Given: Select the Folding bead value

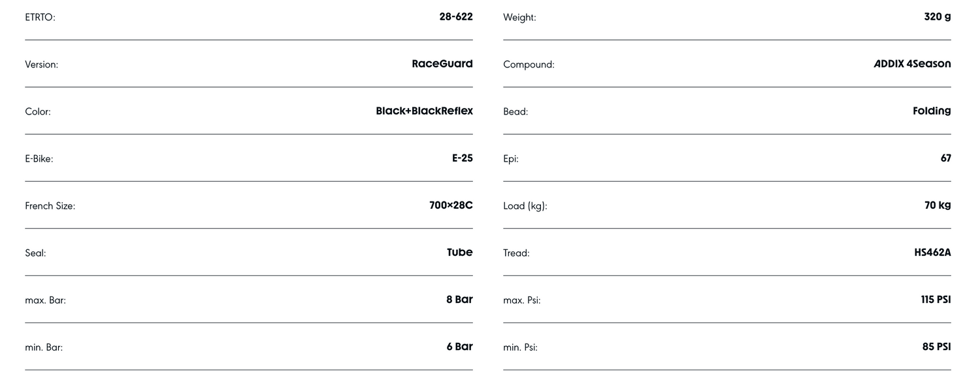Looking at the screenshot, I should pyautogui.click(x=932, y=111).
